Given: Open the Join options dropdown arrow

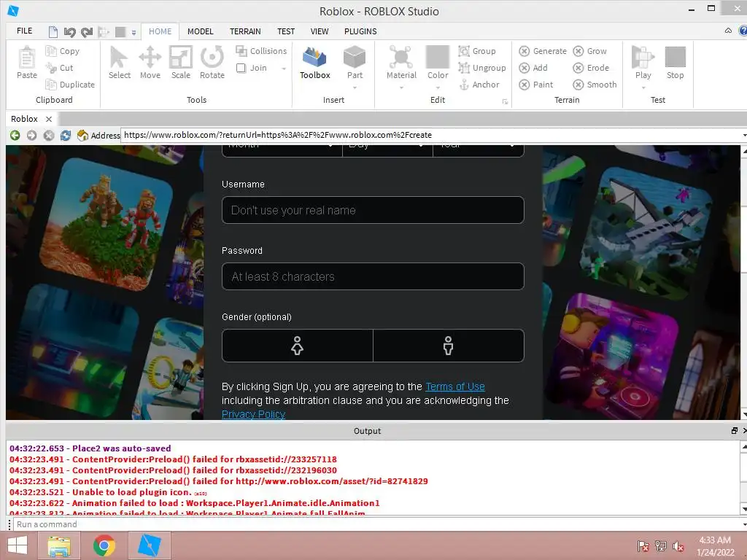Looking at the screenshot, I should tap(284, 69).
